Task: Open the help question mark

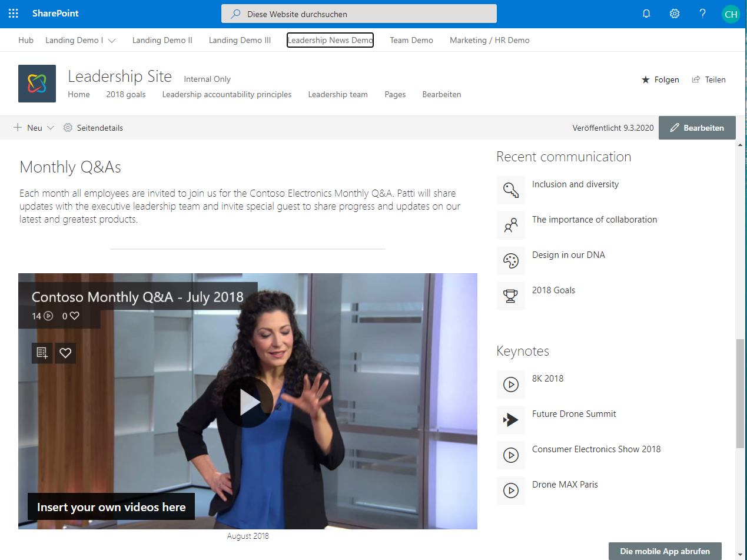Action: (703, 14)
